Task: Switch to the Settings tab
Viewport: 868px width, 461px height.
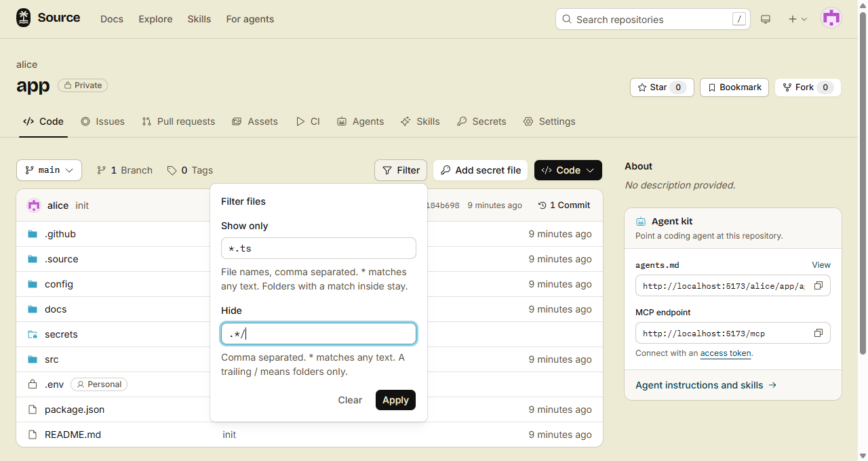Action: (x=549, y=121)
